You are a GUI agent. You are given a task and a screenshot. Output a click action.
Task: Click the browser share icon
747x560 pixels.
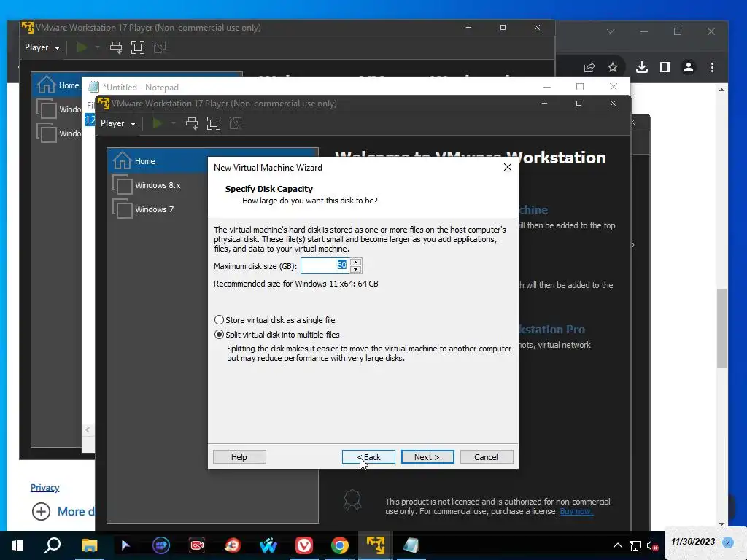click(x=589, y=67)
